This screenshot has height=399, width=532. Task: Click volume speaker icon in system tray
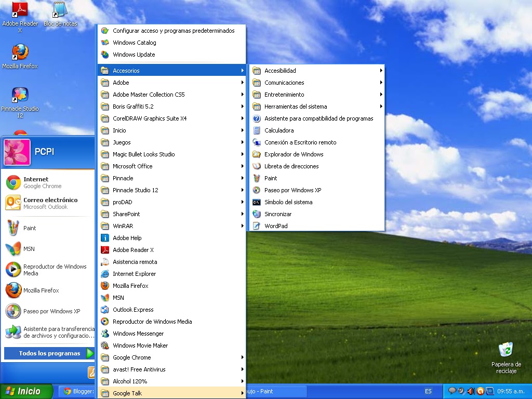[471, 391]
